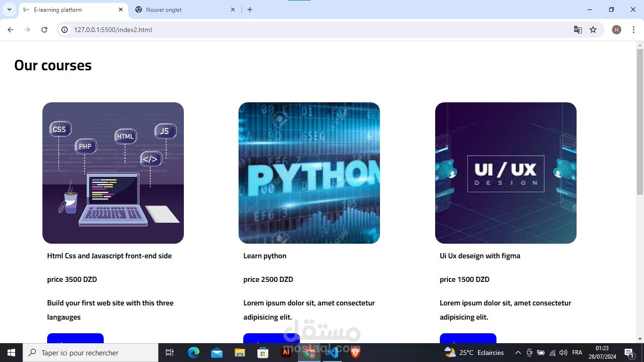The height and width of the screenshot is (362, 644).
Task: Open the Chrome profile avatar
Action: (617, 30)
